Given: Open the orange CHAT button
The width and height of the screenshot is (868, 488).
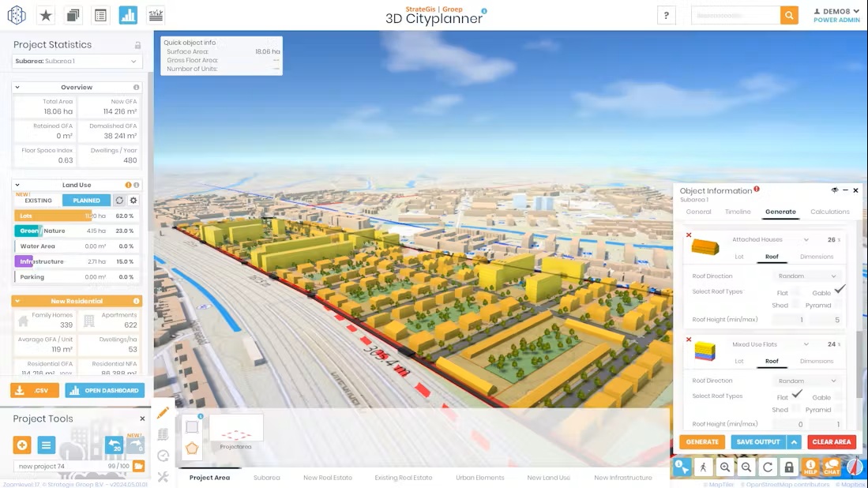Looking at the screenshot, I should point(832,467).
